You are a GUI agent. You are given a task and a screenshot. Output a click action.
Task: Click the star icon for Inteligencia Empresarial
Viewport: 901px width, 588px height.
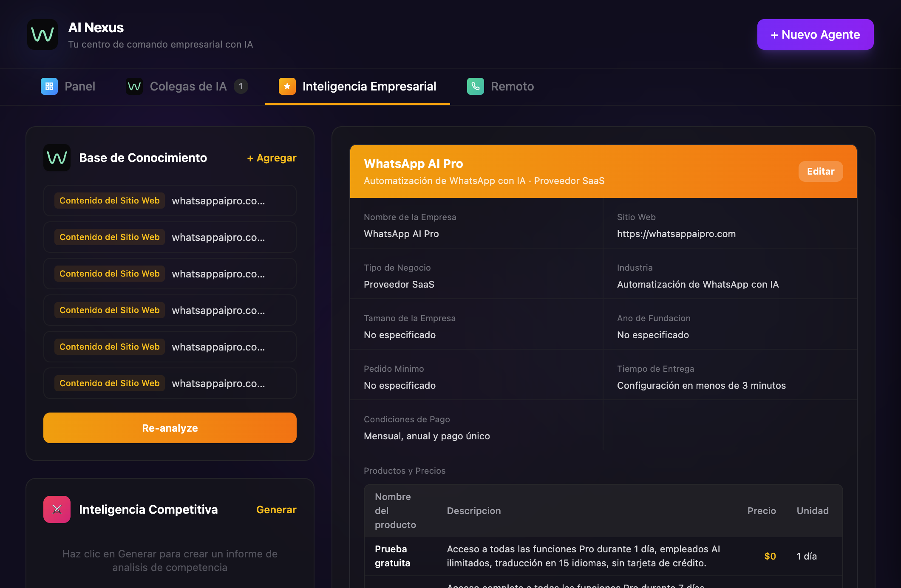(x=287, y=86)
